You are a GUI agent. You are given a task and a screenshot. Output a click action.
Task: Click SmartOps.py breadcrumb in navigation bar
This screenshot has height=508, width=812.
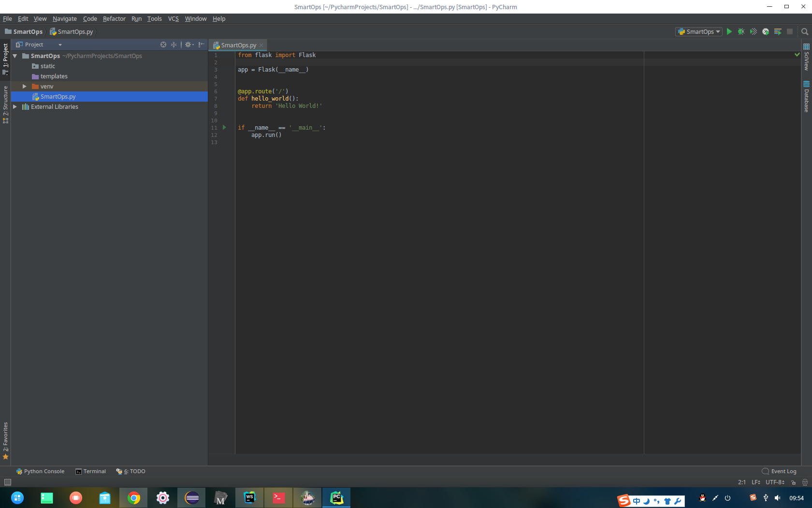[72, 32]
